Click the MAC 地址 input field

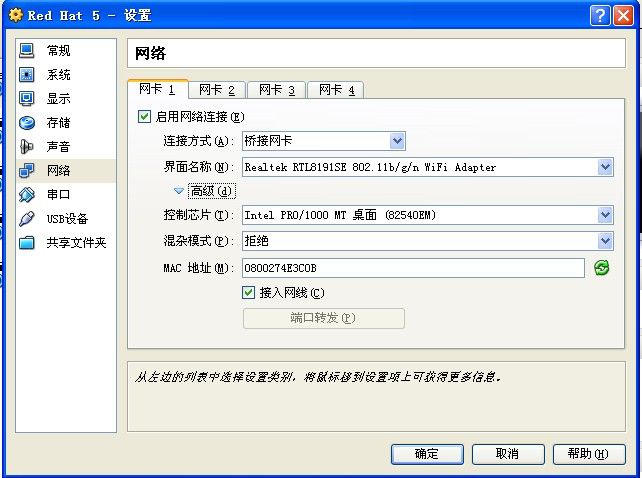[x=413, y=268]
